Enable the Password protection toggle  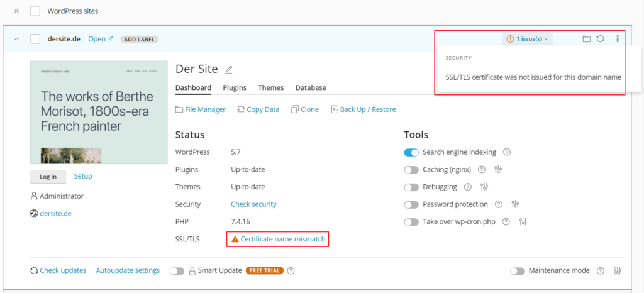coord(411,204)
